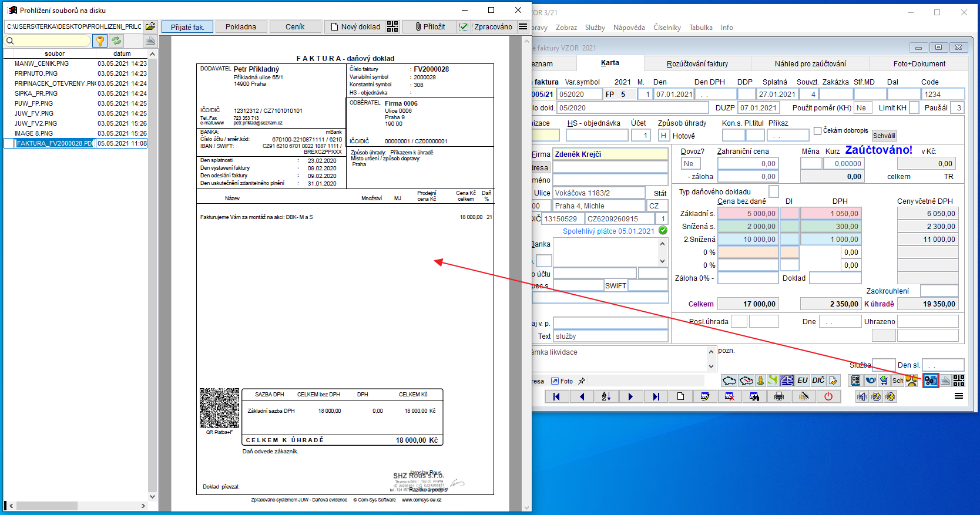
Task: Click the sad face icon
Action: 911,381
